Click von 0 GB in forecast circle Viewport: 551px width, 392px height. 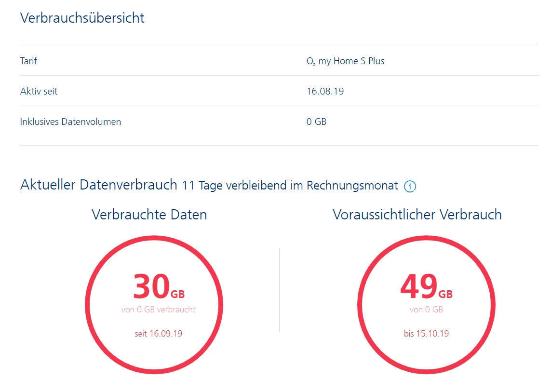(x=426, y=310)
